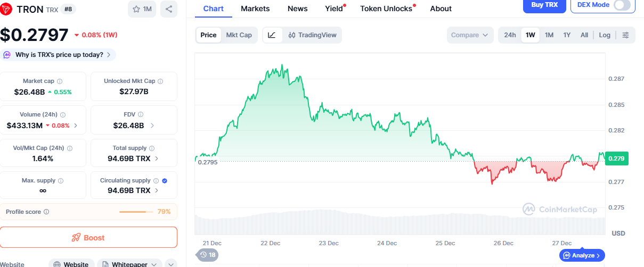Viewport: 644px width, 267px height.
Task: Select the 1M time range
Action: coord(549,35)
